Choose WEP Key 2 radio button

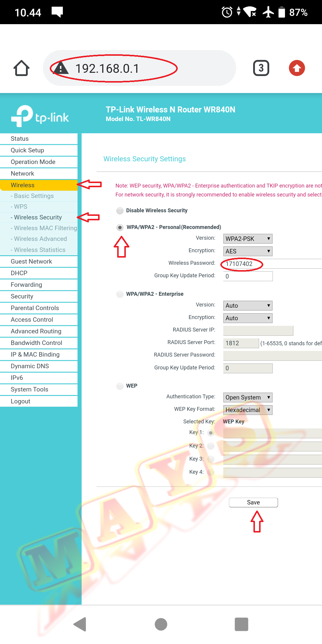coord(211,446)
